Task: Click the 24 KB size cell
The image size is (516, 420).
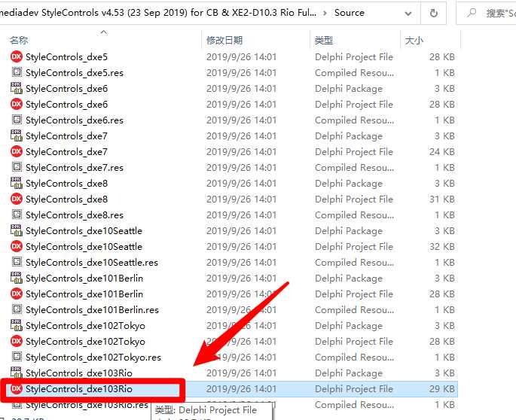Action: click(441, 151)
